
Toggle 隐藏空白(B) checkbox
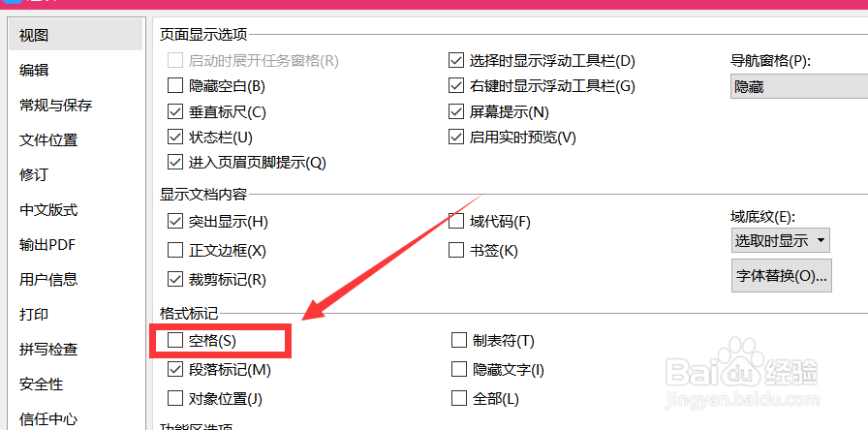(175, 86)
